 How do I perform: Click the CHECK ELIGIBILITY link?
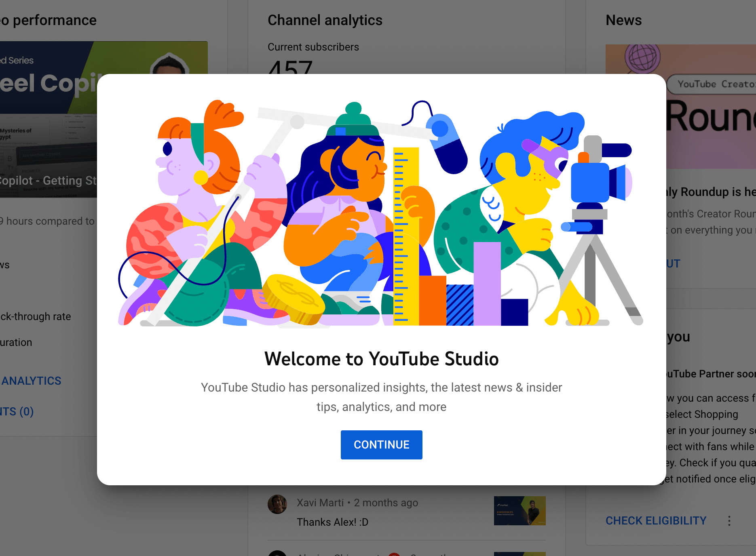[x=655, y=520]
